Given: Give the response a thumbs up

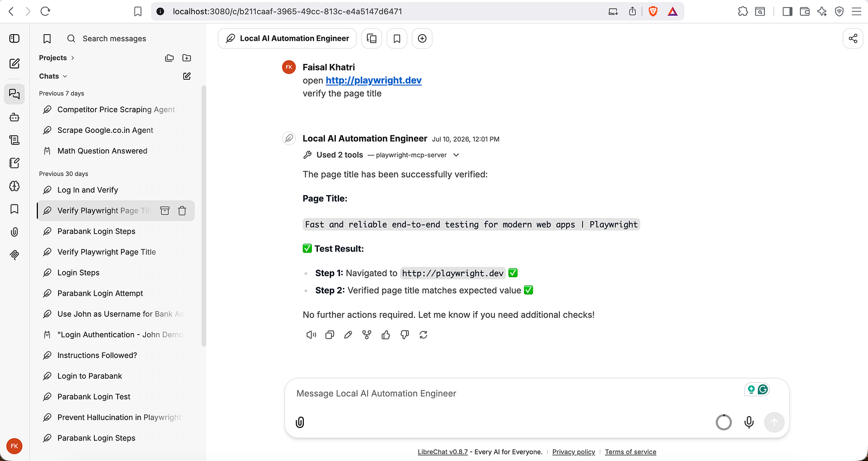Looking at the screenshot, I should tap(386, 335).
